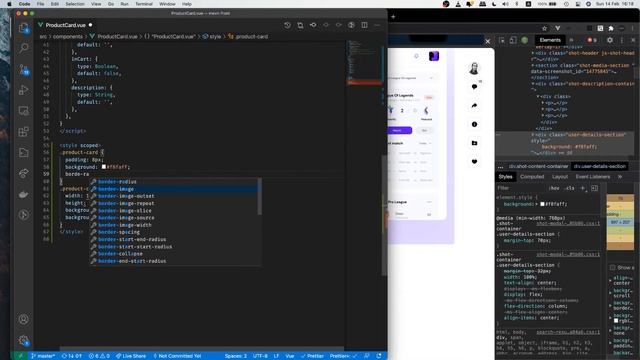This screenshot has height=360, width=640.
Task: Click the author avatar on the shot page
Action: [x=474, y=68]
